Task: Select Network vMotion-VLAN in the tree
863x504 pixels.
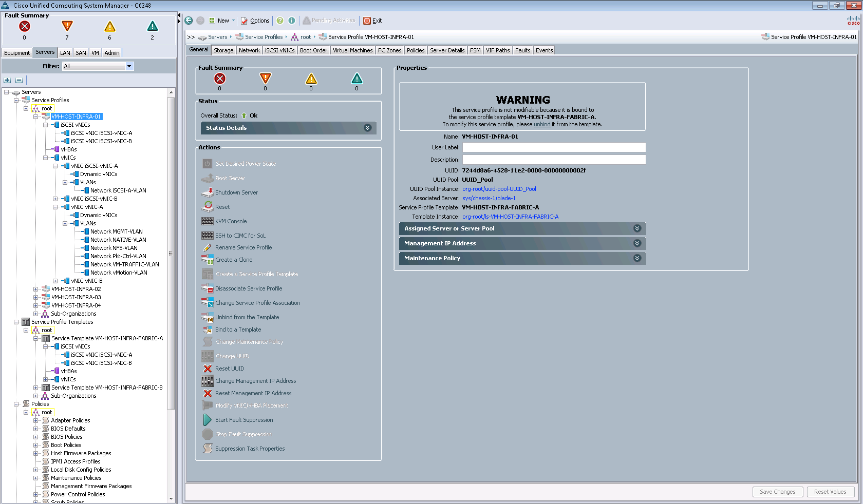Action: (x=119, y=273)
